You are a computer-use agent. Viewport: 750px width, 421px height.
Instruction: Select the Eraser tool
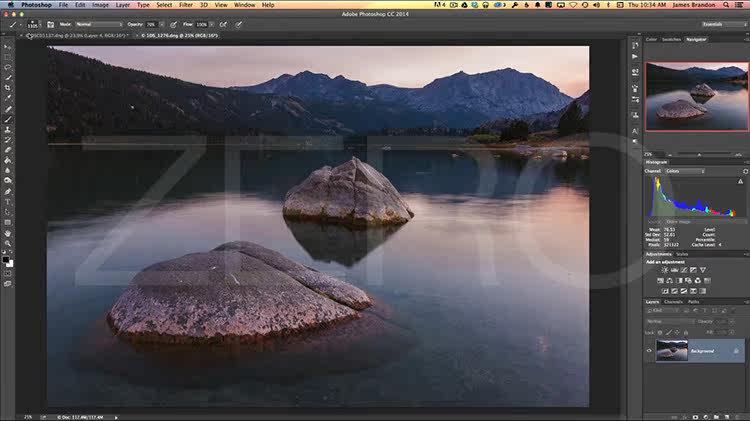coord(8,150)
